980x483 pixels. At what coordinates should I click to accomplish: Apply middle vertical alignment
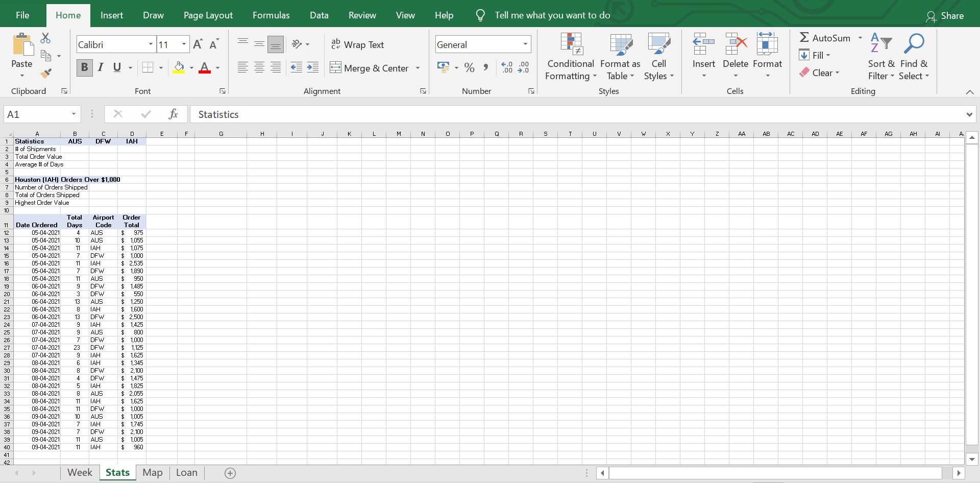tap(259, 44)
